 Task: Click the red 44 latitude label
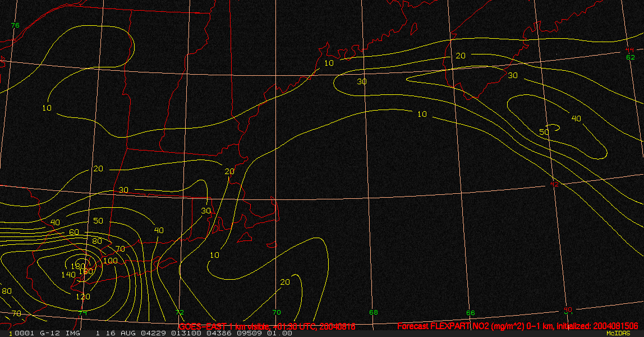point(629,51)
